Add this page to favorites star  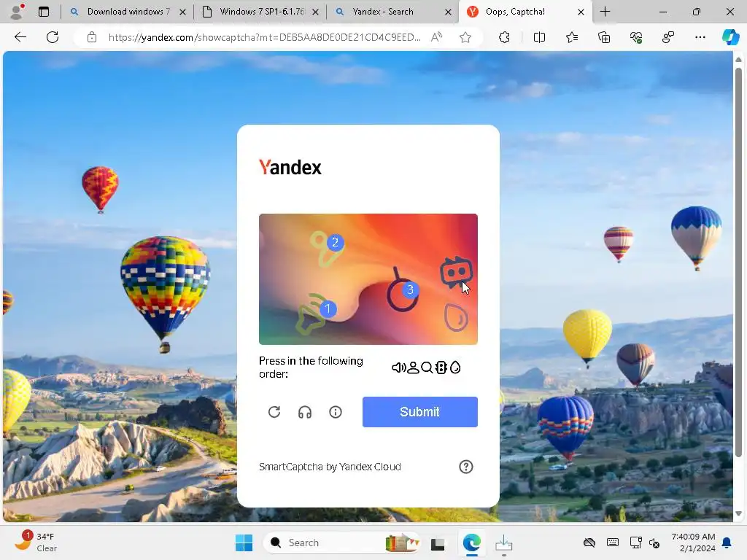click(x=465, y=37)
